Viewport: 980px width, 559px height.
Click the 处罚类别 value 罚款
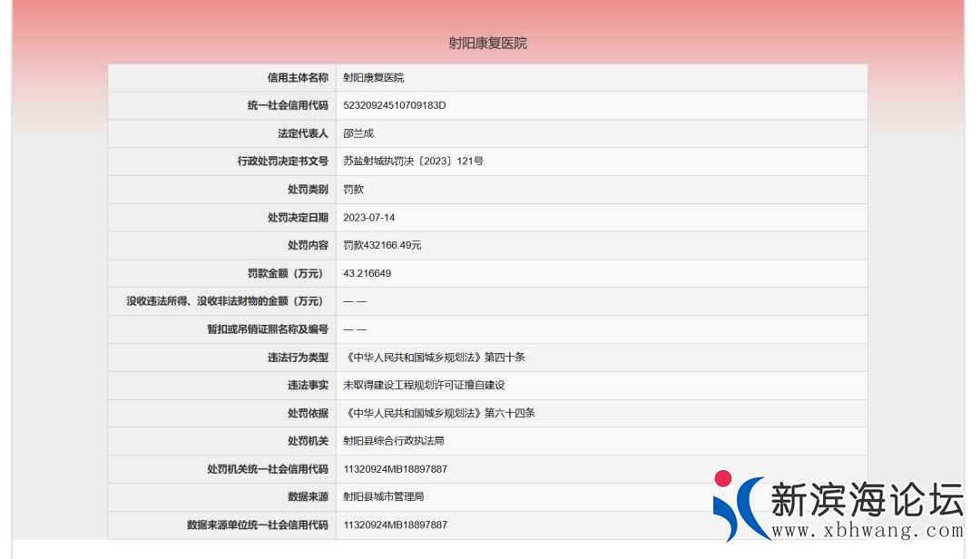point(353,190)
